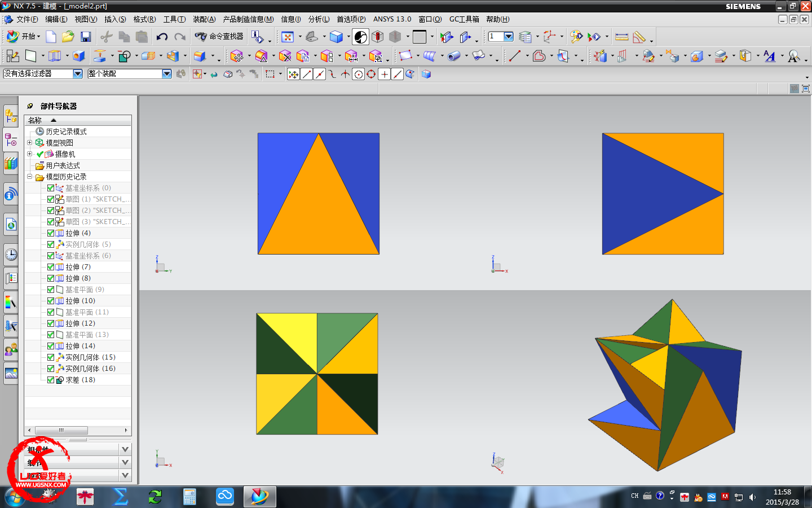Screen dimensions: 812x508
Task: Open the Assembly Navigator sidebar tab
Action: (x=11, y=116)
